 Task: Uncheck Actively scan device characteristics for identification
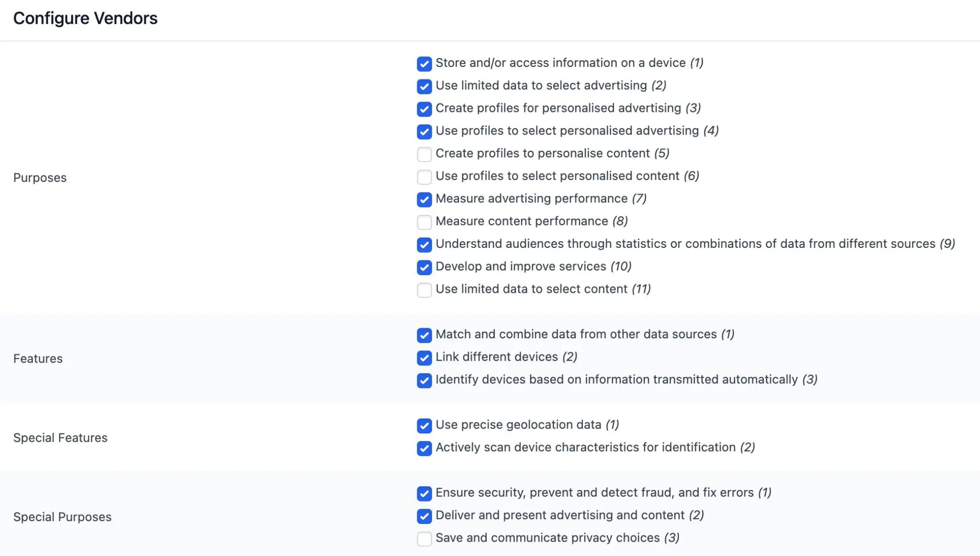tap(424, 448)
